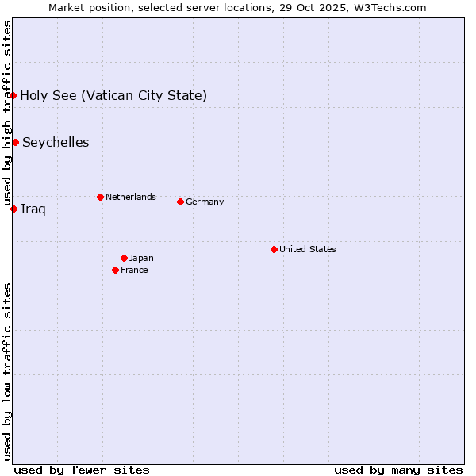Viewport: 476px width, 476px height.
Task: Click the United States text label
Action: point(307,249)
